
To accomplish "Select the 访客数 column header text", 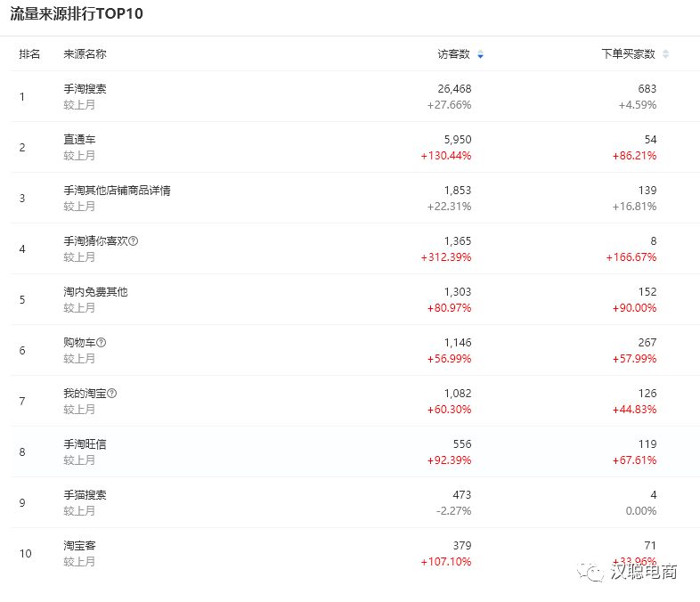I will pos(454,54).
